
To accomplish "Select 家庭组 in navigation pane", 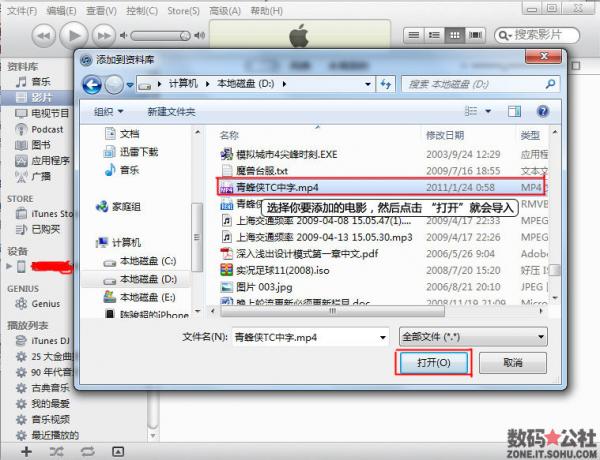I will point(118,207).
